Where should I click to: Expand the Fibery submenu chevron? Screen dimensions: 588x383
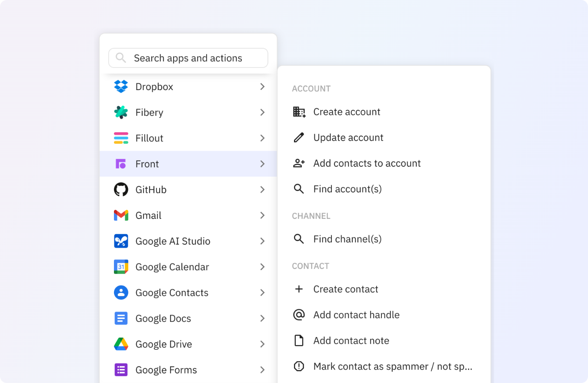[262, 112]
